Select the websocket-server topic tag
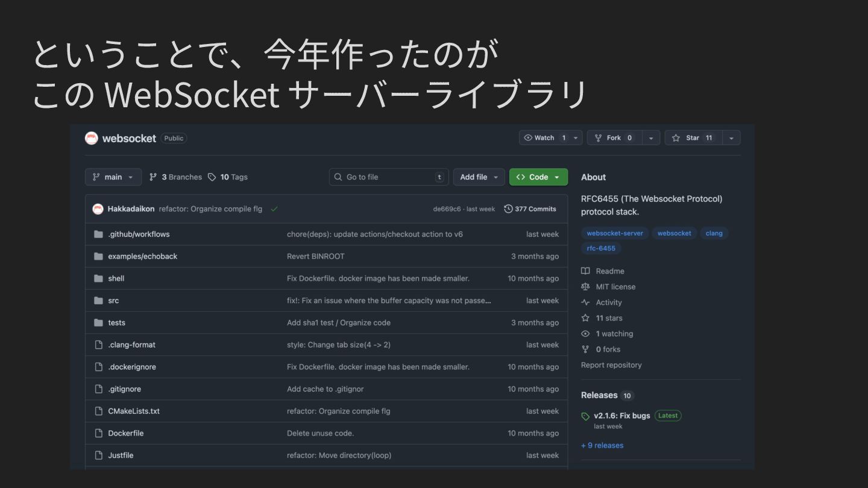The height and width of the screenshot is (488, 868). coord(615,233)
